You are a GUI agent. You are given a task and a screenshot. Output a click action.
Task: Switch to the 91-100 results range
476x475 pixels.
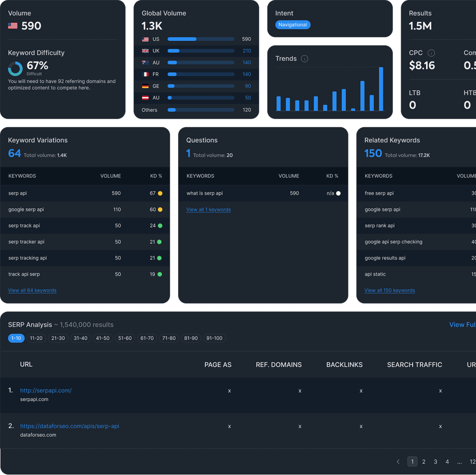[x=215, y=338]
